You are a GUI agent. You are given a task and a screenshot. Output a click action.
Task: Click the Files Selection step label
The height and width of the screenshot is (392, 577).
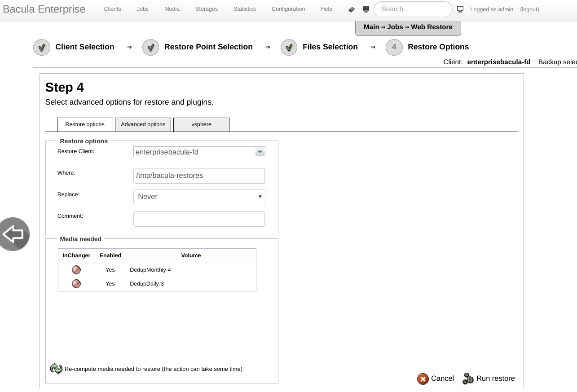click(x=330, y=47)
